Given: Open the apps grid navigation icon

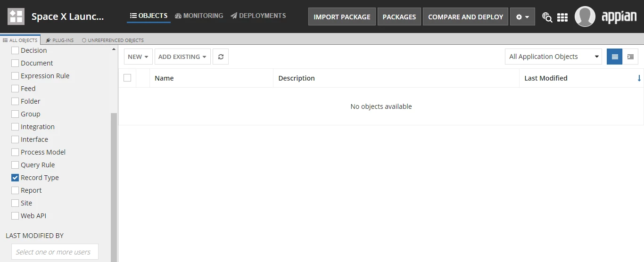Looking at the screenshot, I should click(562, 17).
